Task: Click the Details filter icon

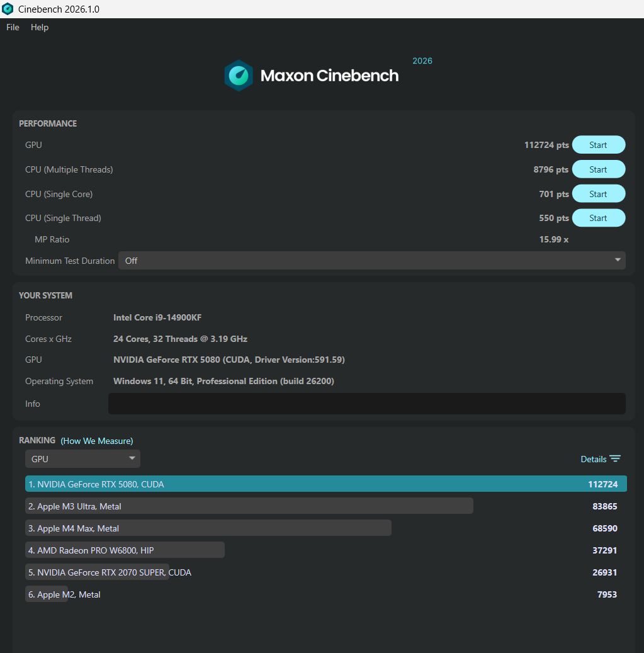Action: (615, 458)
